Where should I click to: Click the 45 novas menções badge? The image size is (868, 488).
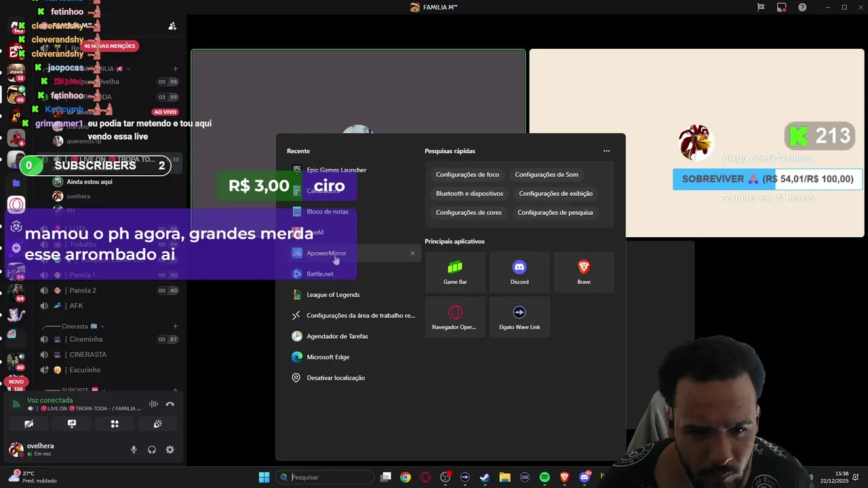pos(110,46)
